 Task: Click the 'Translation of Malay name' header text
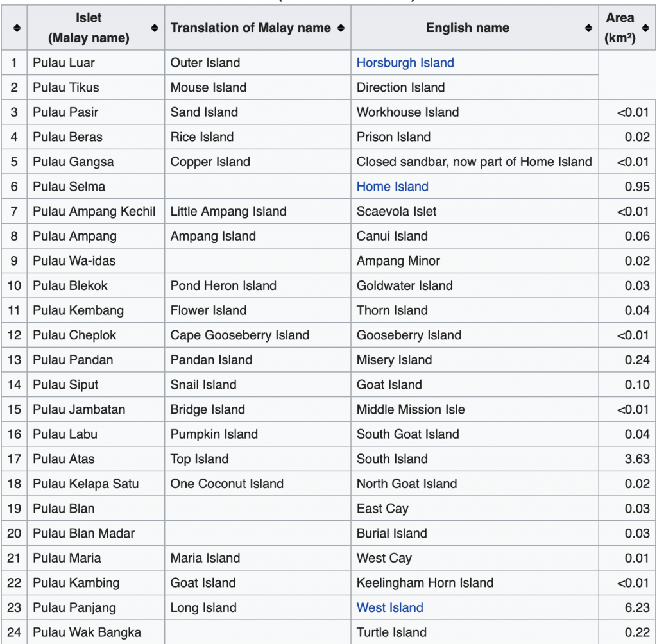click(250, 28)
